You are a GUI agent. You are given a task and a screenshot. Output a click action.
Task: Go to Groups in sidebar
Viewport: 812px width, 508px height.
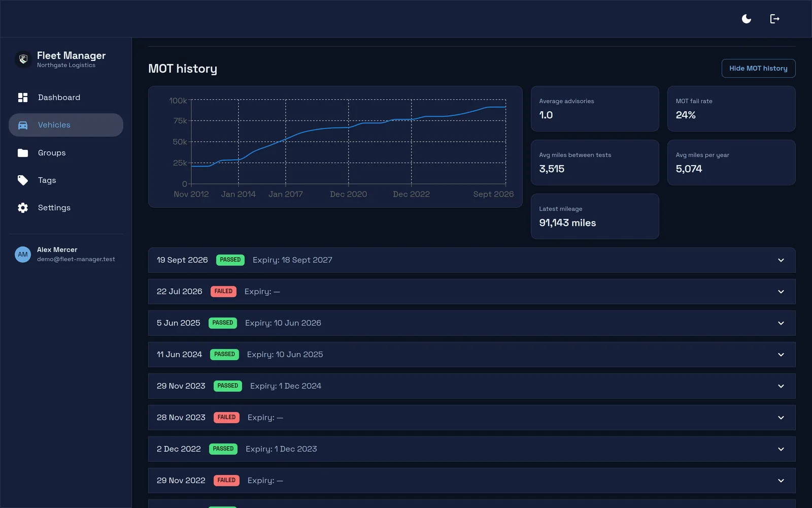(x=66, y=153)
